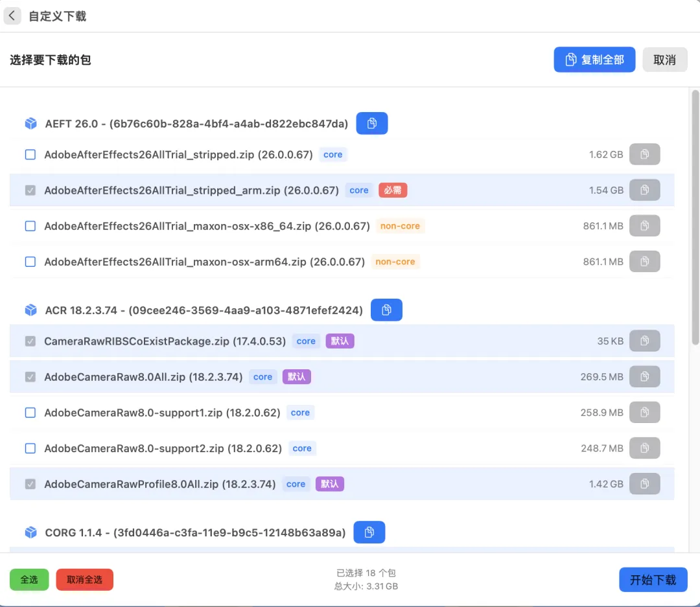Image resolution: width=700 pixels, height=607 pixels.
Task: Copy the ACR 18.2.3.74 package ID
Action: (386, 310)
